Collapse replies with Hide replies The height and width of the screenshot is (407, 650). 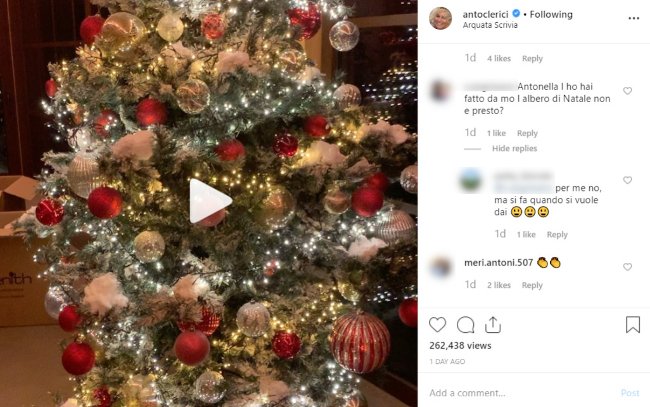pos(515,148)
